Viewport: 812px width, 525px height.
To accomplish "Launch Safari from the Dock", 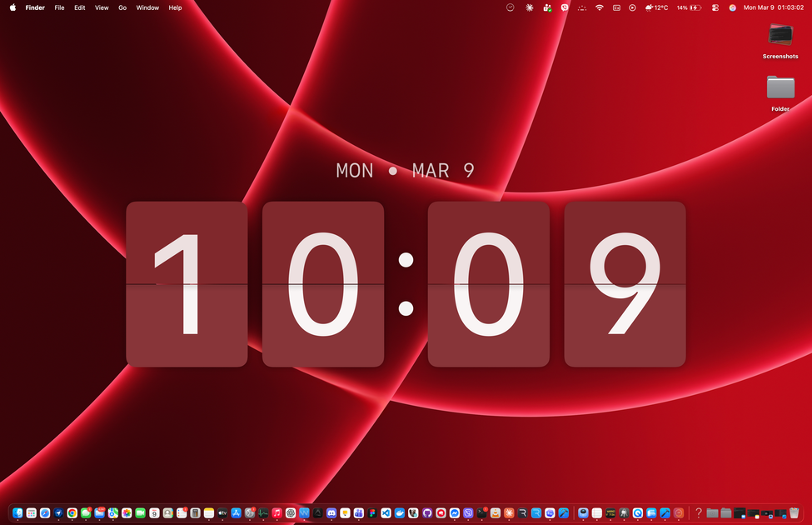I will click(45, 513).
